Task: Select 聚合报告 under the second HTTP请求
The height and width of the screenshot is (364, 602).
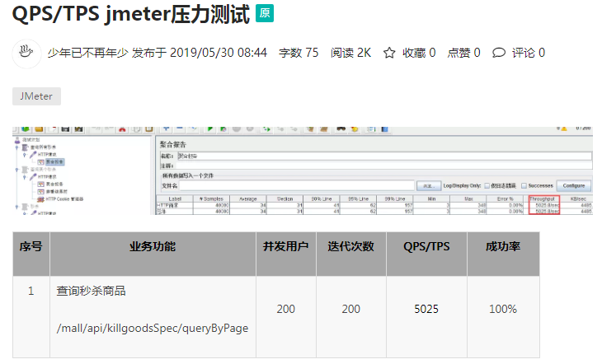Action: point(54,184)
